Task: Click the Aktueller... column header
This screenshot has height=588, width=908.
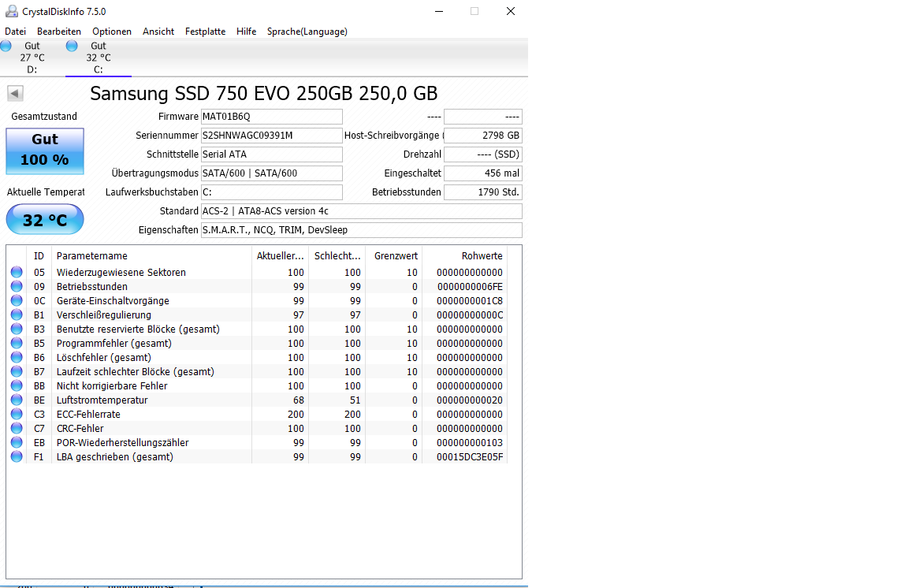Action: click(281, 255)
